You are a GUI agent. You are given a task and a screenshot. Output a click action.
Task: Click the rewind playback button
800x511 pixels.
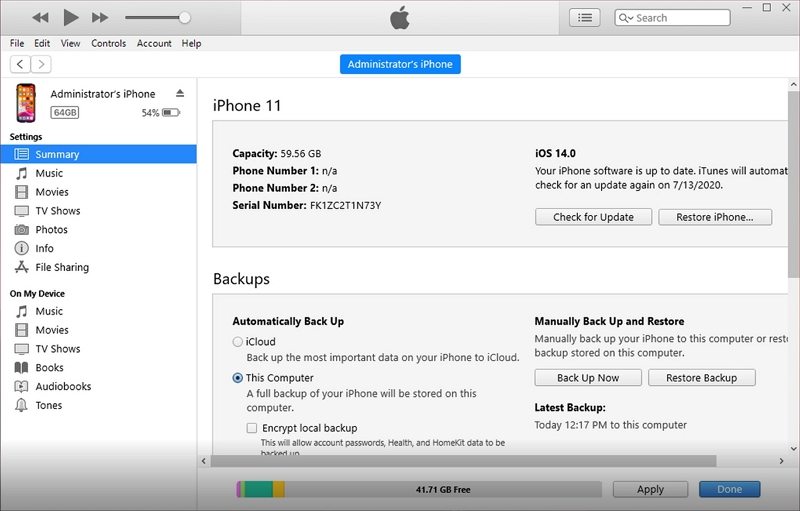[x=40, y=18]
